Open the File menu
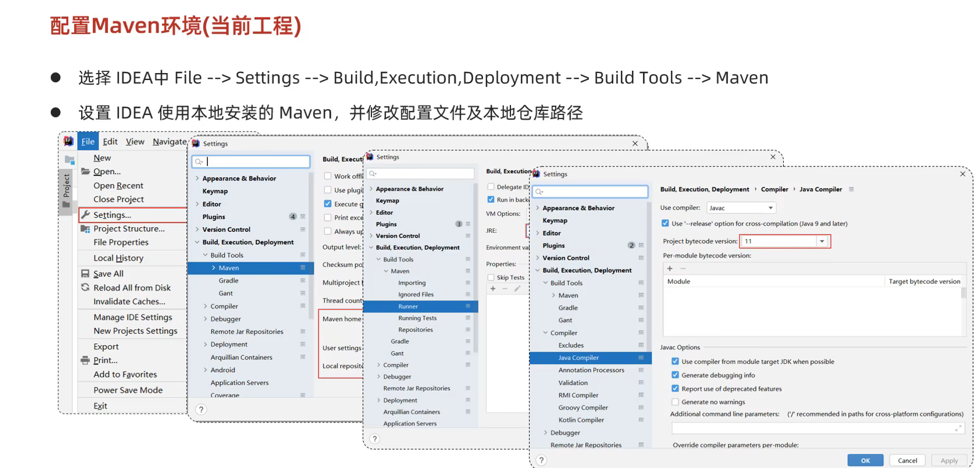 (x=88, y=141)
